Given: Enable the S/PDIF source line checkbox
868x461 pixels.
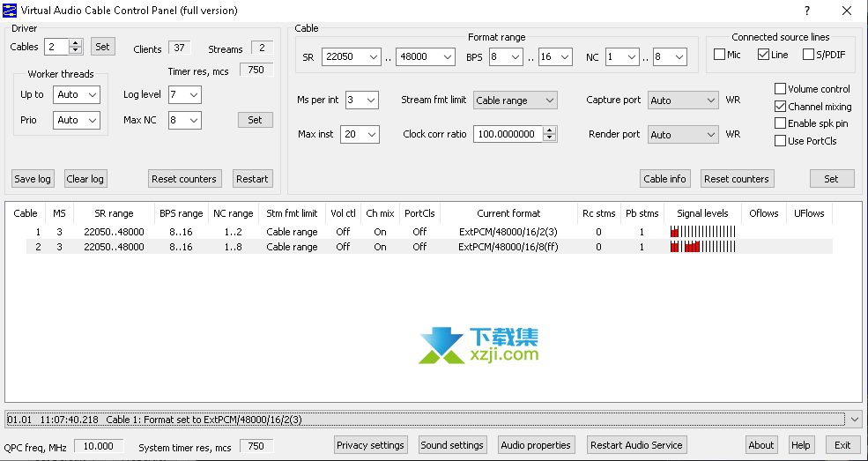Looking at the screenshot, I should tap(808, 55).
